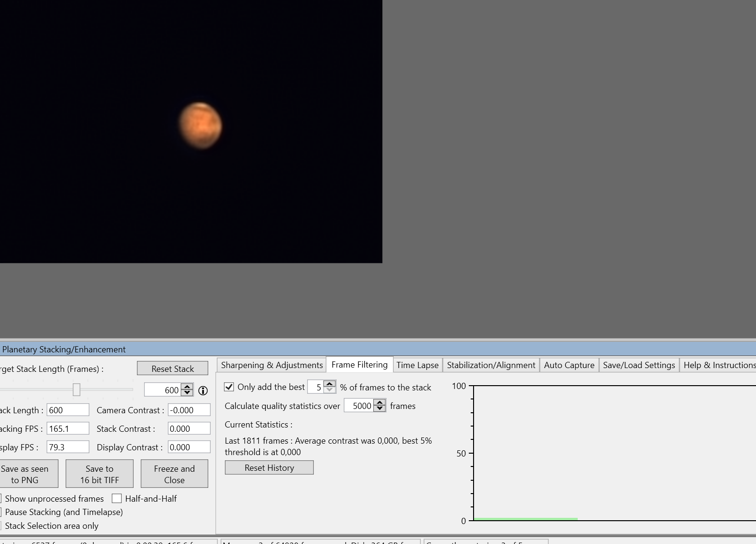
Task: Select the Auto Capture tab
Action: tap(569, 365)
